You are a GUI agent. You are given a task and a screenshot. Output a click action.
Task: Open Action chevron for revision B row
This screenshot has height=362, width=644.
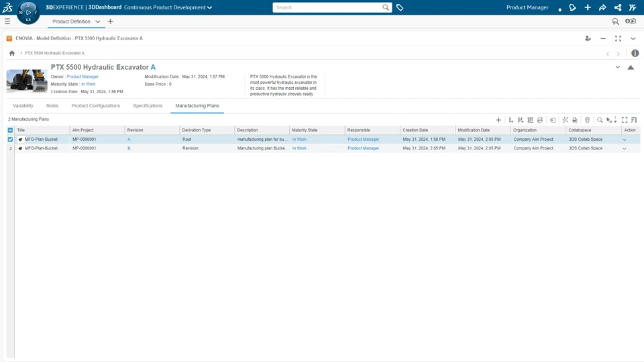point(625,149)
